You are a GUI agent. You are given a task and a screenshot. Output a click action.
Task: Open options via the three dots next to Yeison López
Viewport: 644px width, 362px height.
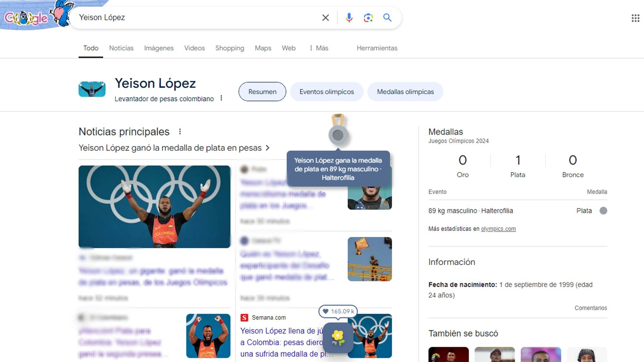pyautogui.click(x=221, y=98)
